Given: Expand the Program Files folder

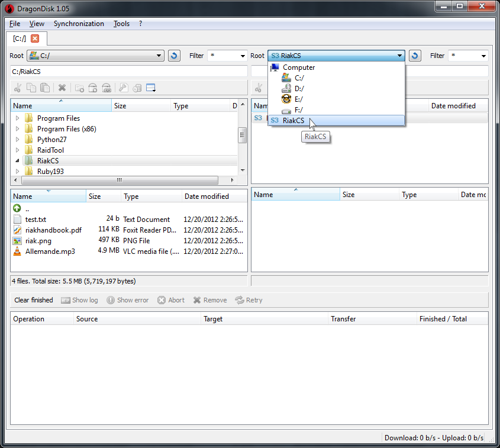Looking at the screenshot, I should [x=18, y=118].
